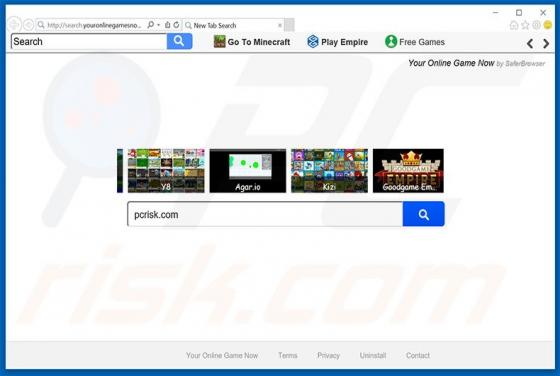Viewport: 560px width, 376px height.
Task: Open the Contact footer link
Action: [x=418, y=355]
